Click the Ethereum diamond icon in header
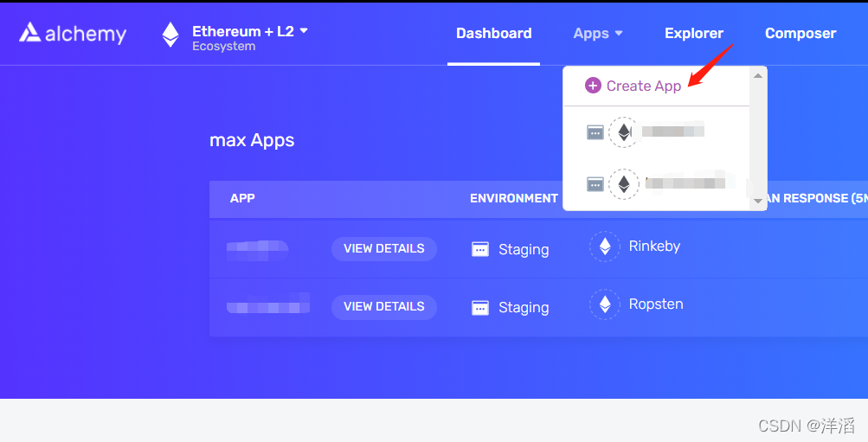868x442 pixels. [x=170, y=35]
